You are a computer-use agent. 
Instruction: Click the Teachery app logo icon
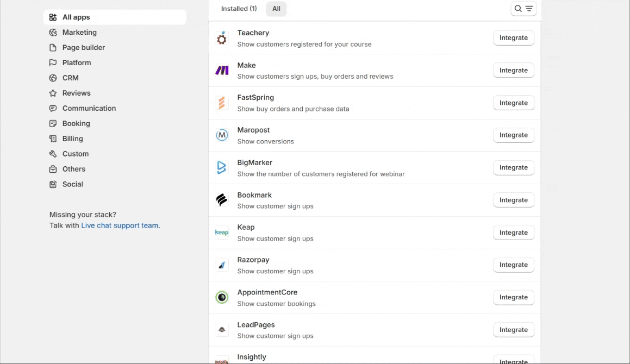click(x=222, y=38)
